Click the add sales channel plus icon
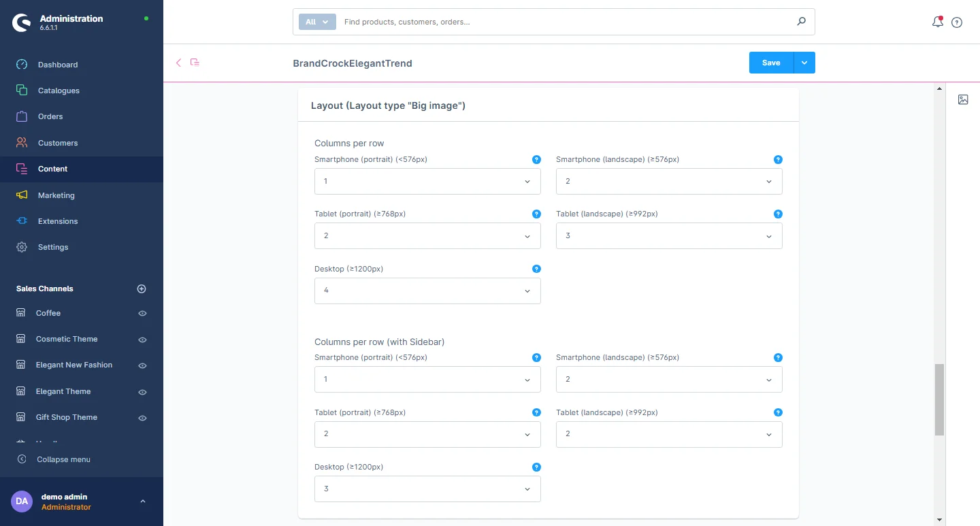980x526 pixels. coord(142,289)
